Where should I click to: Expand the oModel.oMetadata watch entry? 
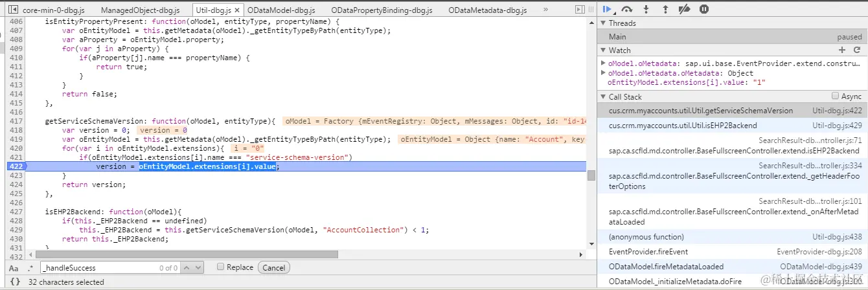click(603, 63)
